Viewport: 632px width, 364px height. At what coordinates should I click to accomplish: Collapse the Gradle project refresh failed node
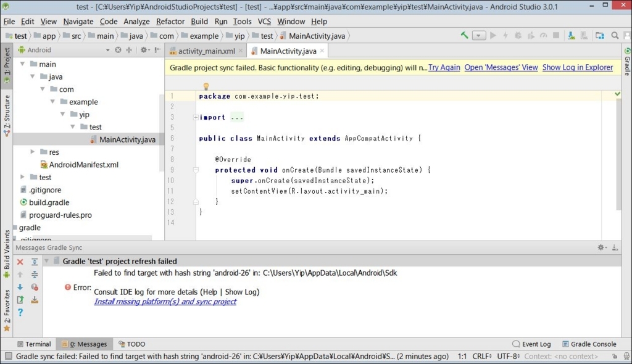point(47,261)
